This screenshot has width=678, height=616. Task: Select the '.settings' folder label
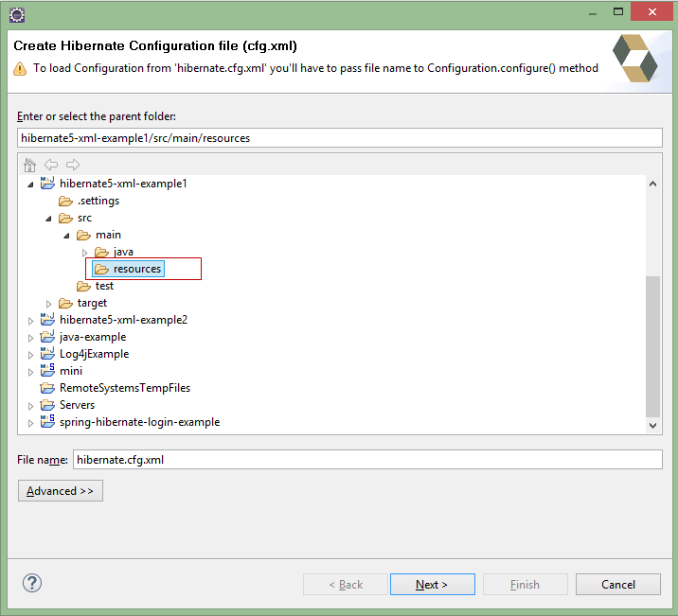(98, 201)
